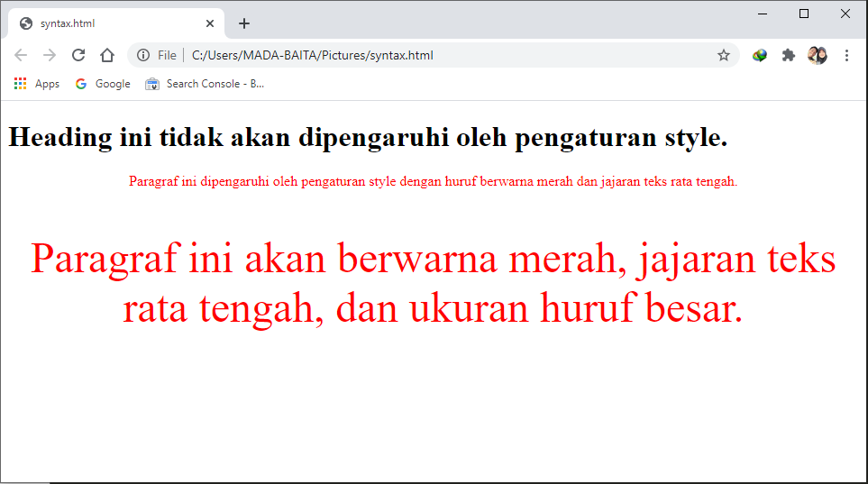Viewport: 868px width, 484px height.
Task: Open the profile avatar menu
Action: [817, 55]
